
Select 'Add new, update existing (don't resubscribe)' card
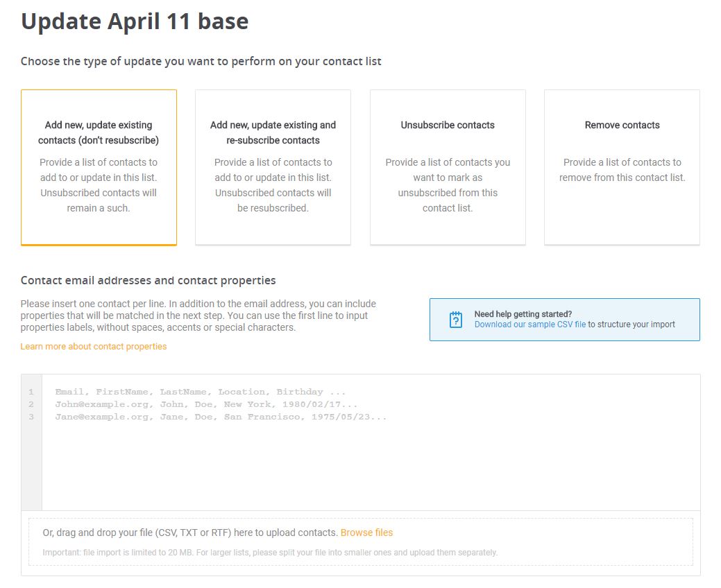[x=99, y=167]
